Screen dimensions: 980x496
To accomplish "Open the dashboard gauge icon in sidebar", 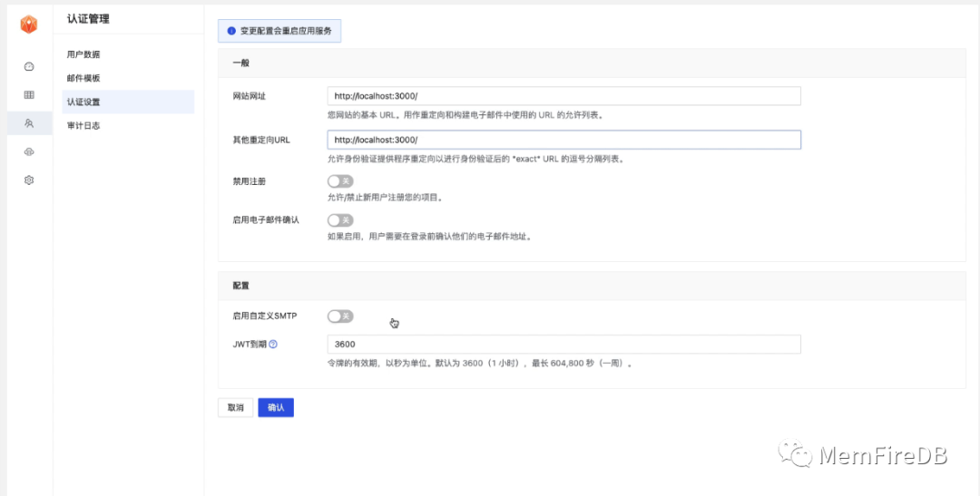I will coord(29,67).
